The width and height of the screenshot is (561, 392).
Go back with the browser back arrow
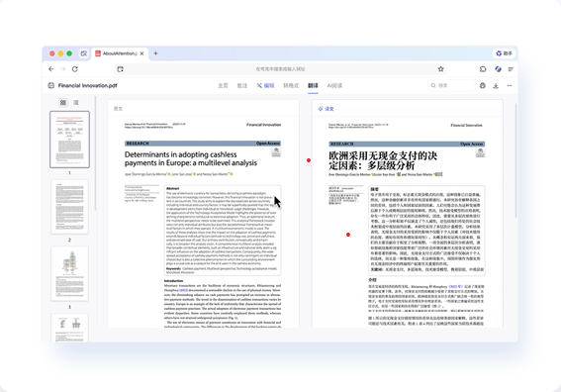pos(51,69)
